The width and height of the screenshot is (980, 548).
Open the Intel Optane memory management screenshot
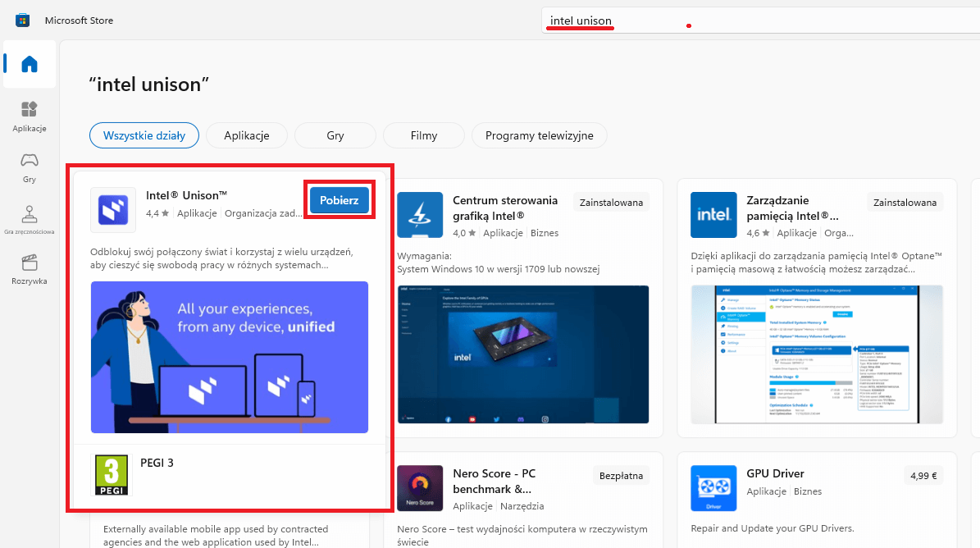coord(817,354)
